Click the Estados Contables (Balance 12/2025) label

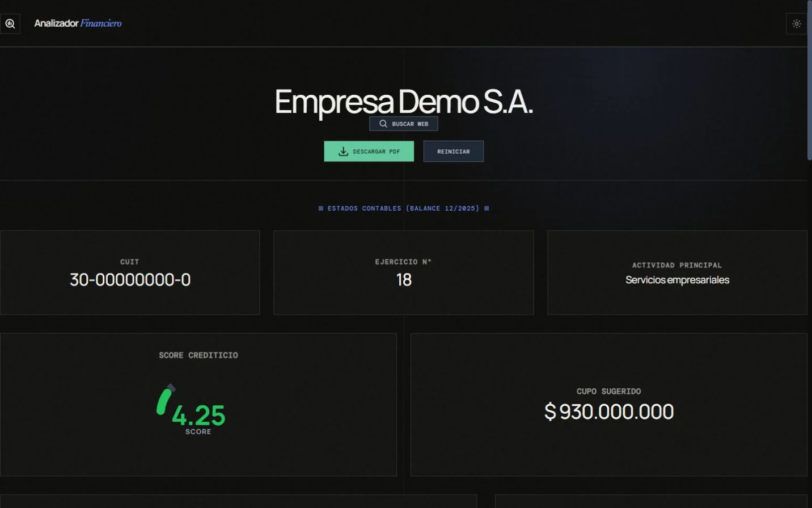404,208
